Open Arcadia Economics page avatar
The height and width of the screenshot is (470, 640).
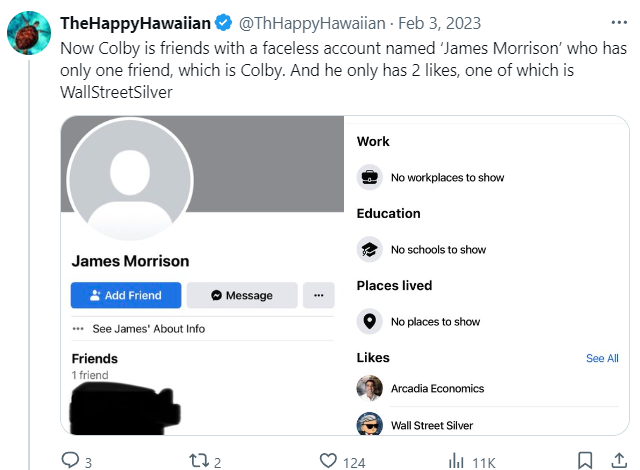click(370, 388)
